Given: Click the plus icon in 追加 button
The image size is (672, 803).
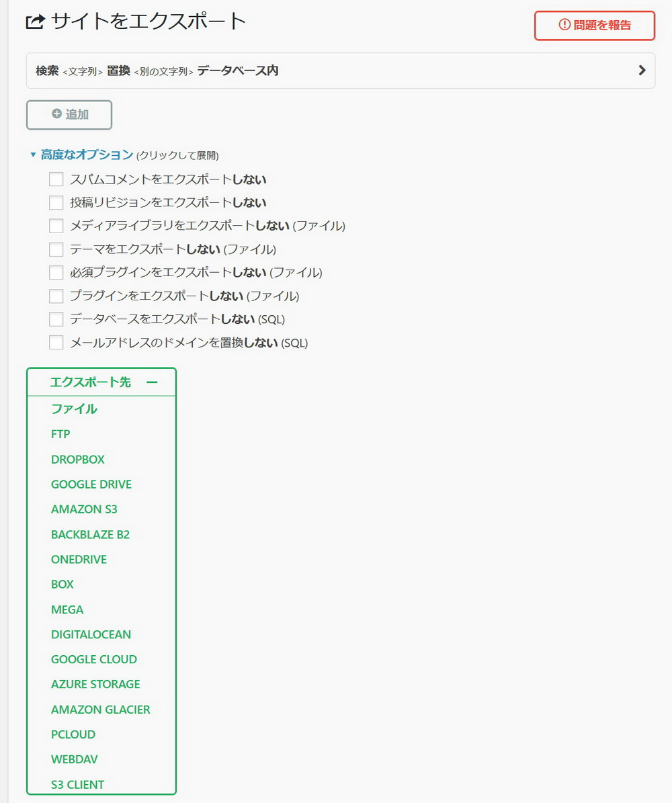Looking at the screenshot, I should tap(56, 114).
